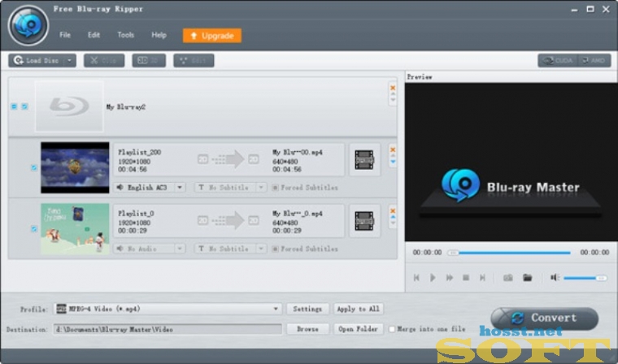Select Playlist_0 video thumbnail
The image size is (618, 364).
tap(75, 228)
